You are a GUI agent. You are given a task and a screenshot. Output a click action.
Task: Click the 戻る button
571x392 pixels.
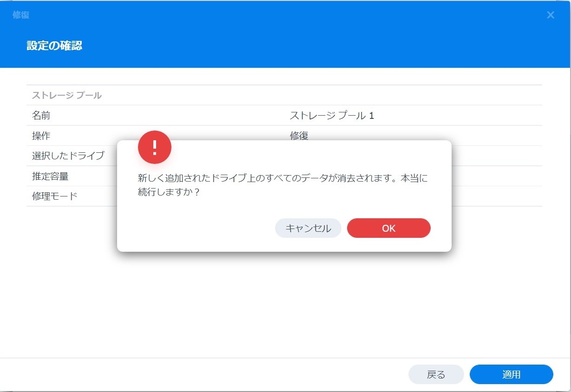tap(436, 374)
